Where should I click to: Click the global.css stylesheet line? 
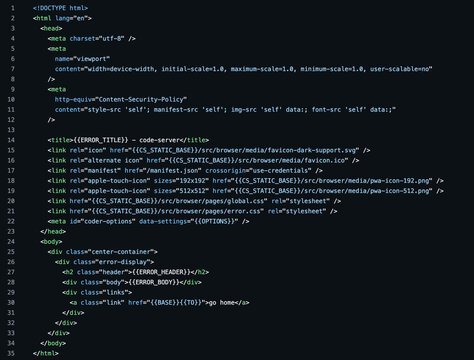pos(194,201)
